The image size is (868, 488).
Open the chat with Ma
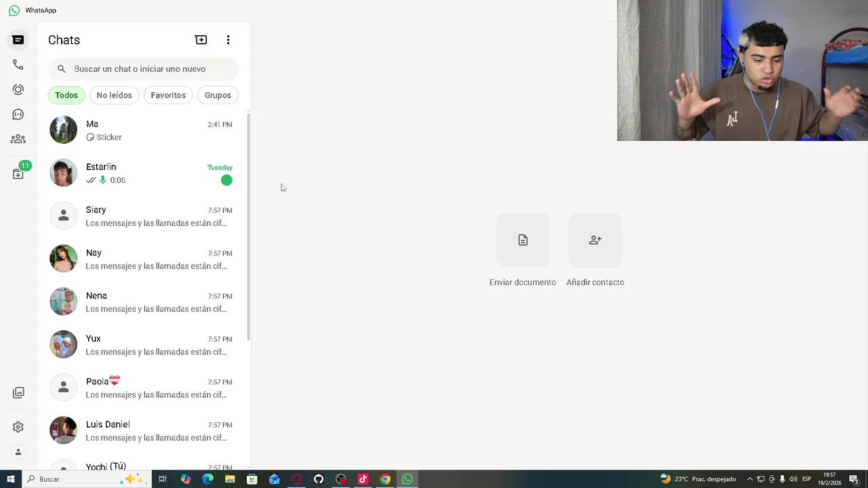pyautogui.click(x=141, y=130)
